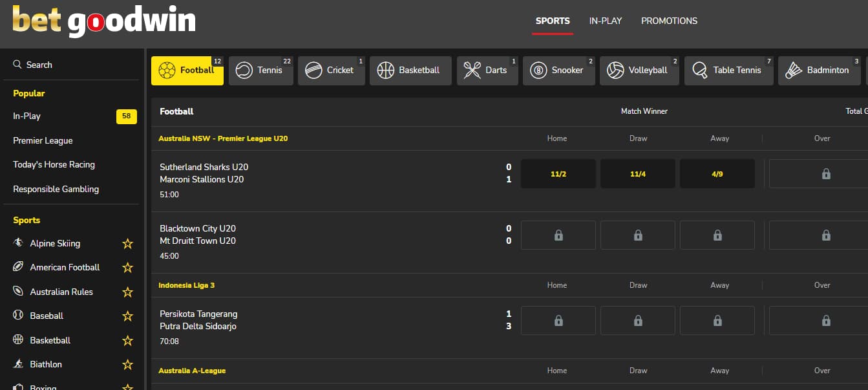Select the Football sport icon tab

click(x=187, y=70)
